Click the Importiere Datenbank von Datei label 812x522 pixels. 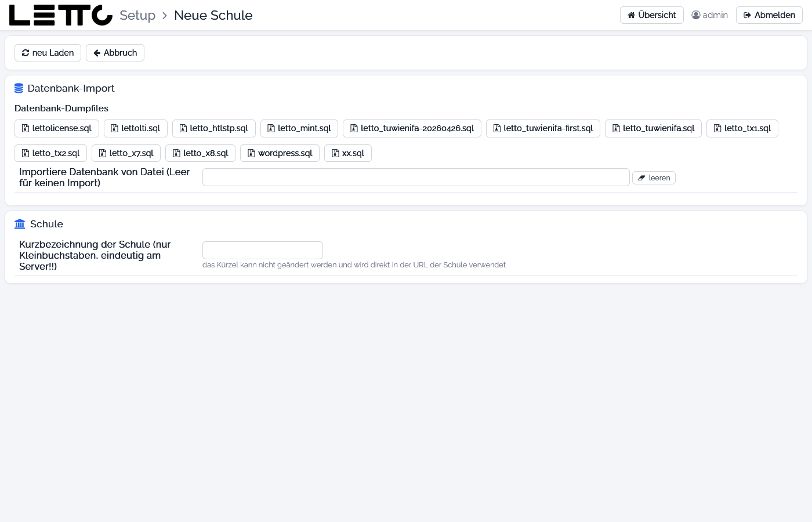tap(104, 177)
